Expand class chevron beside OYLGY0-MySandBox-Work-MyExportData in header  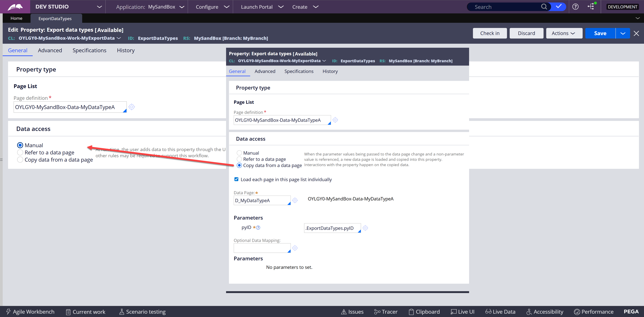tap(119, 38)
